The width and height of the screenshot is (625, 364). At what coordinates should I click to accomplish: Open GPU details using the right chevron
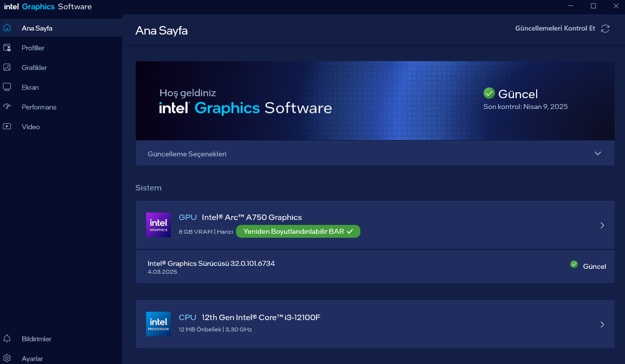click(602, 225)
